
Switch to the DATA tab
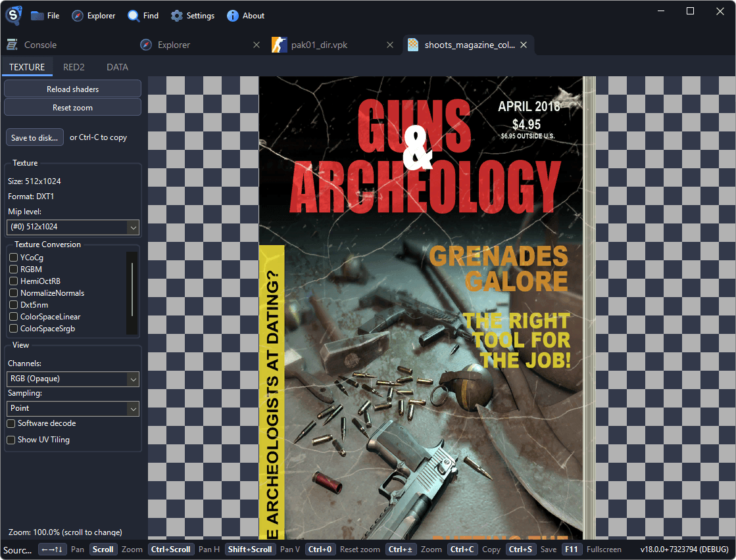pyautogui.click(x=117, y=67)
